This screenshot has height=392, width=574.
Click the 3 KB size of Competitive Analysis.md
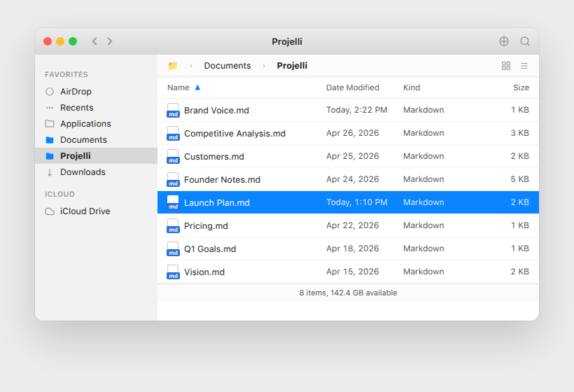coord(520,133)
